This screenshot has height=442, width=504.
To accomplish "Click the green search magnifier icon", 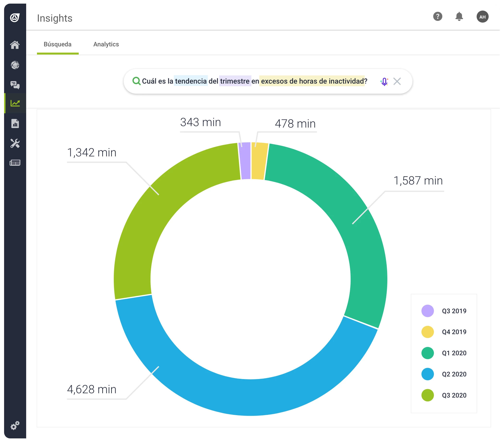I will coord(136,81).
